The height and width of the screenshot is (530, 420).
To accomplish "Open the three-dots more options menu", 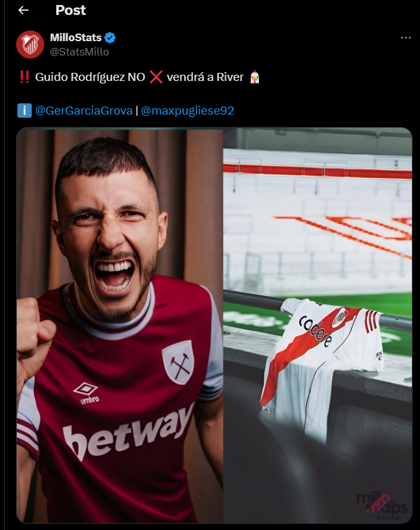I will coord(406,37).
